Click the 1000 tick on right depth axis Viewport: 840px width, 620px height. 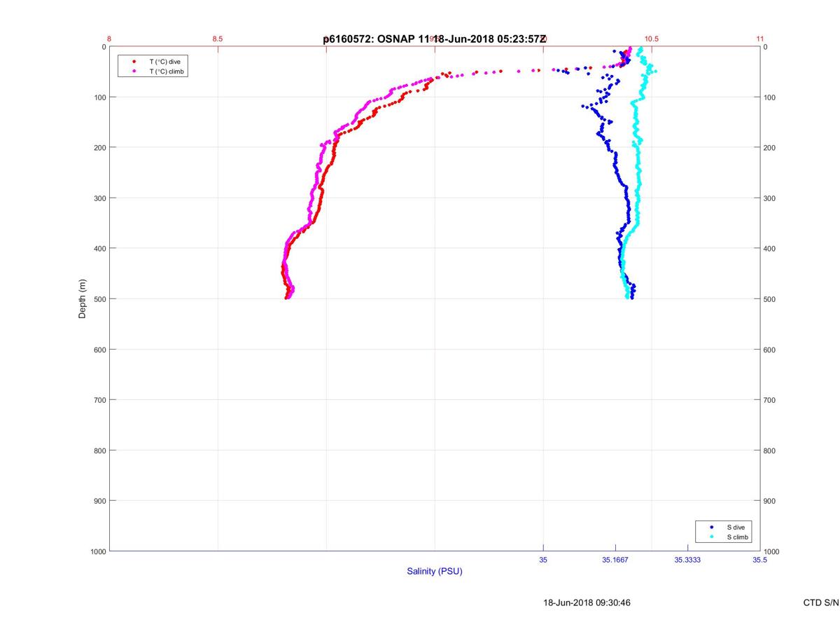[773, 552]
